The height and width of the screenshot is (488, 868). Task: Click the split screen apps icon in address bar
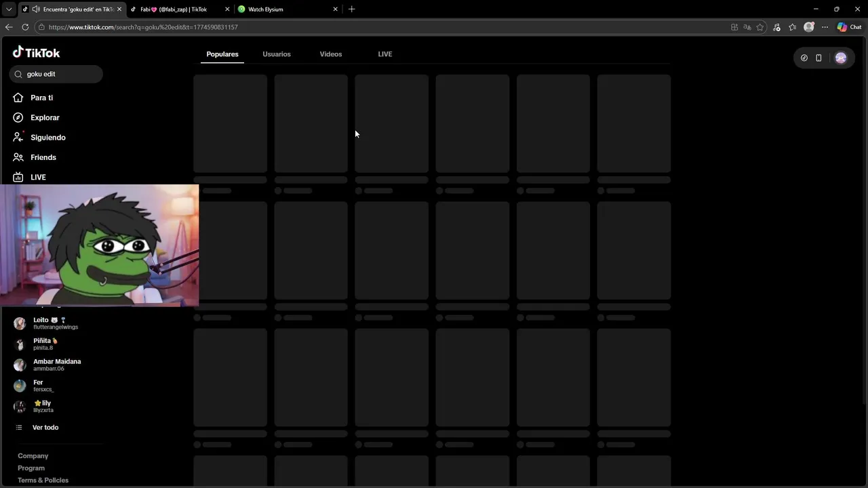coord(734,27)
